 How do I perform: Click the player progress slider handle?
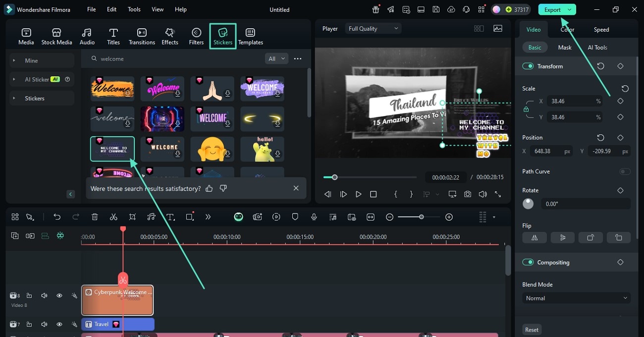pyautogui.click(x=335, y=177)
